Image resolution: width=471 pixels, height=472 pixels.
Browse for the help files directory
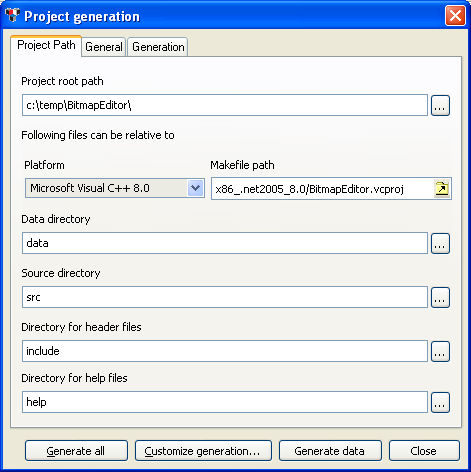(440, 402)
